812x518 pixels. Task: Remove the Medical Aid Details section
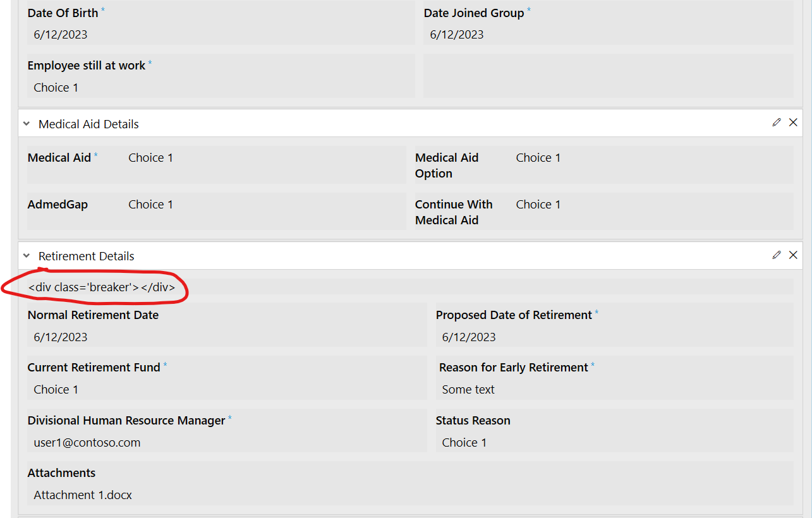[793, 123]
